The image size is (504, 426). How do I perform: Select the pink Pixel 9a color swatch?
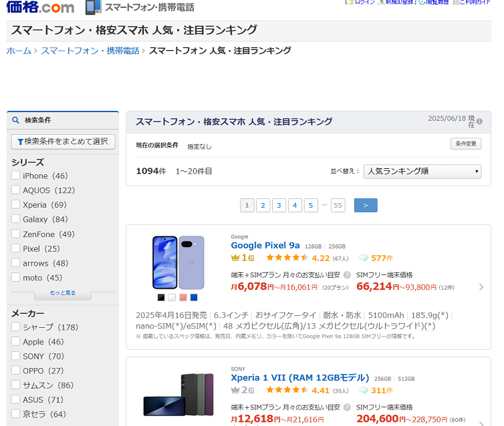[x=183, y=298]
